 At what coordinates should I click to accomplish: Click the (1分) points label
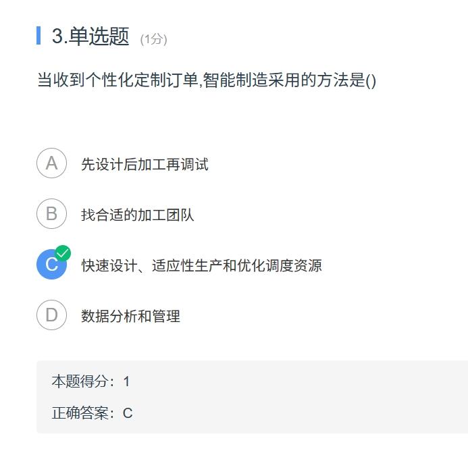pyautogui.click(x=154, y=39)
